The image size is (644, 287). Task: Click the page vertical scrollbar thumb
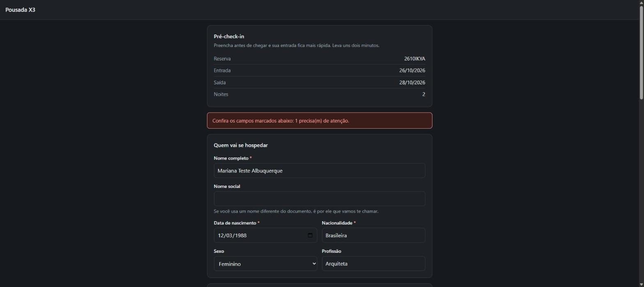641,53
